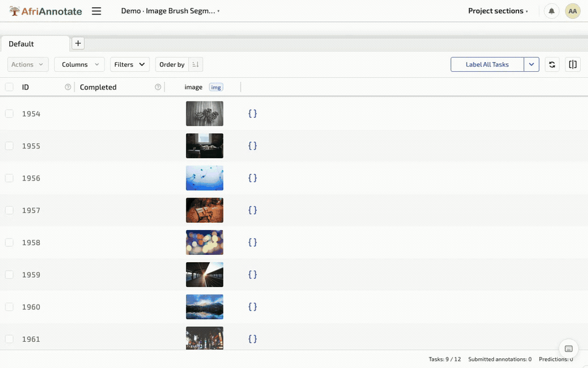The image size is (588, 368).
Task: Check the box for task 1956
Action: 9,178
